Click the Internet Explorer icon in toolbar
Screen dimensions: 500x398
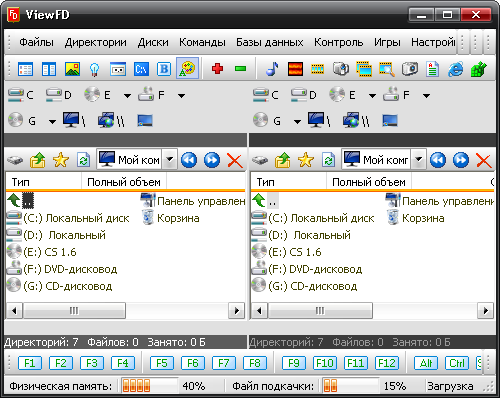tap(455, 69)
